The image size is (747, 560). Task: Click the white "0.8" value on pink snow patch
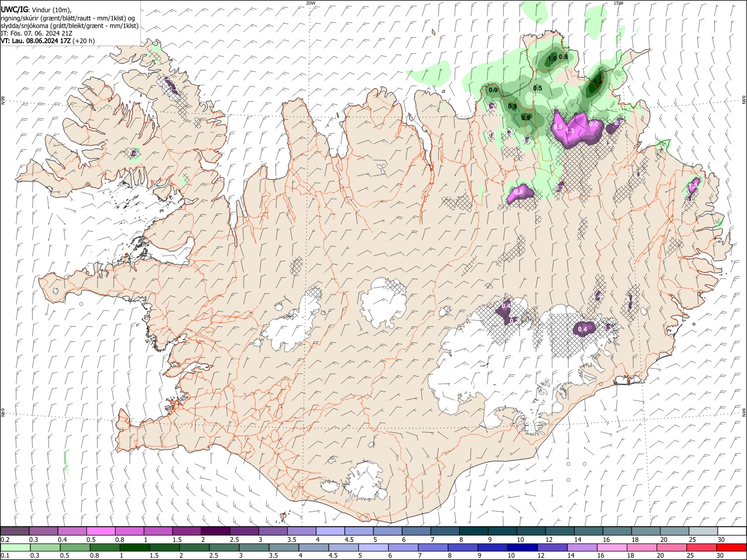[x=518, y=192]
